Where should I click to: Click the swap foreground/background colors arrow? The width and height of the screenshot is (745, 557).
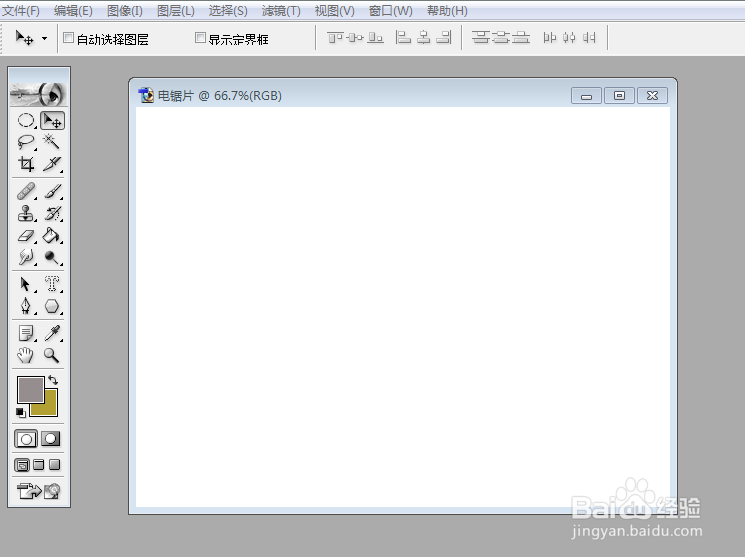pos(53,380)
